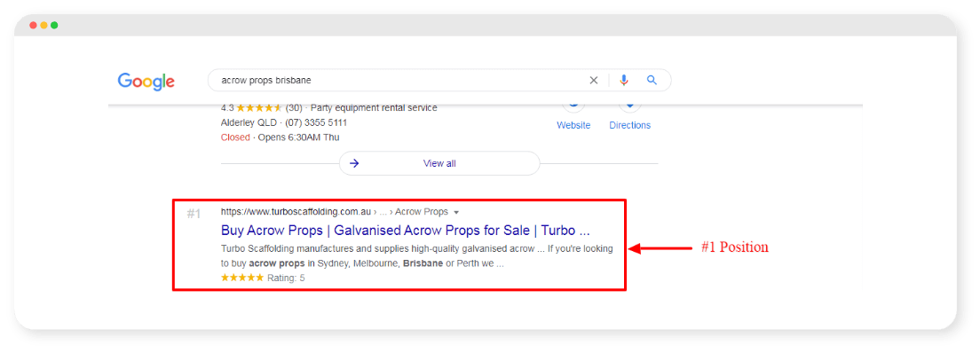
Task: Get Directions to the Alderley business
Action: (x=630, y=125)
